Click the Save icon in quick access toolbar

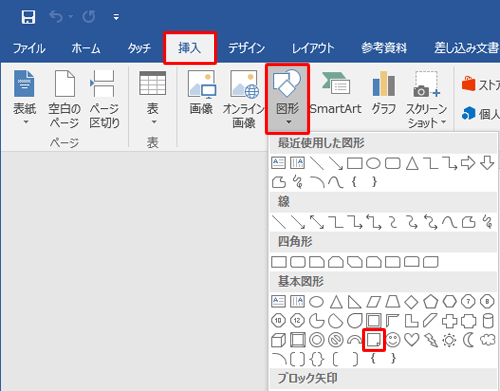point(28,17)
